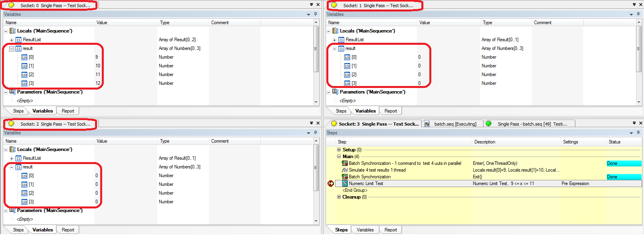Click the red execution pointer arrow
The height and width of the screenshot is (235, 644).
pos(331,183)
